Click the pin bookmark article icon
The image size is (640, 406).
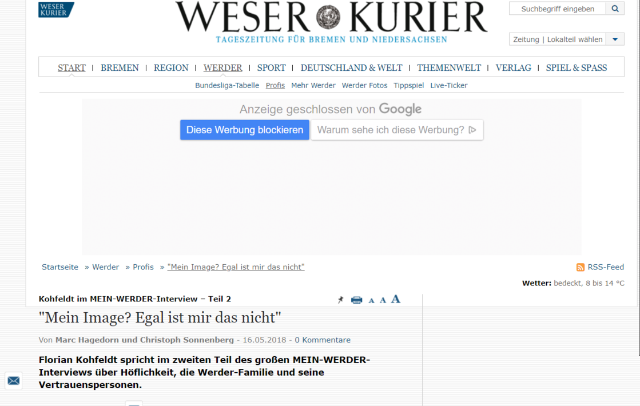coord(341,300)
